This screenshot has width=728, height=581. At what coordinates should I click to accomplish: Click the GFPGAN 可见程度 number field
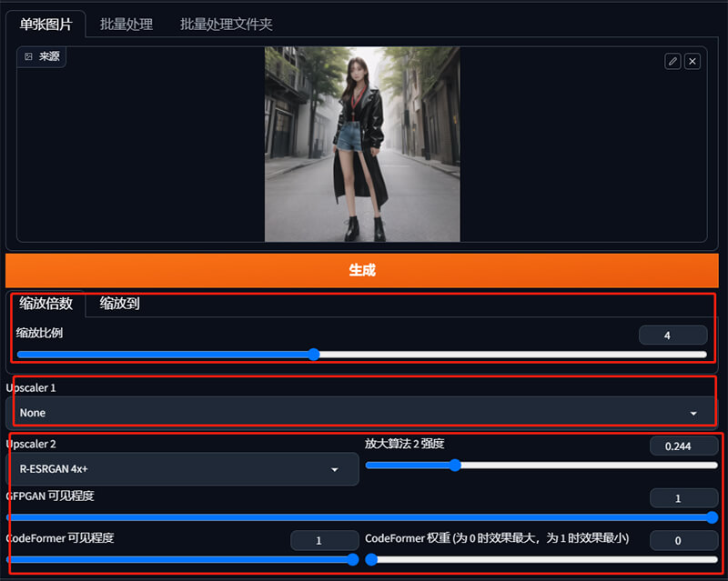coord(683,498)
